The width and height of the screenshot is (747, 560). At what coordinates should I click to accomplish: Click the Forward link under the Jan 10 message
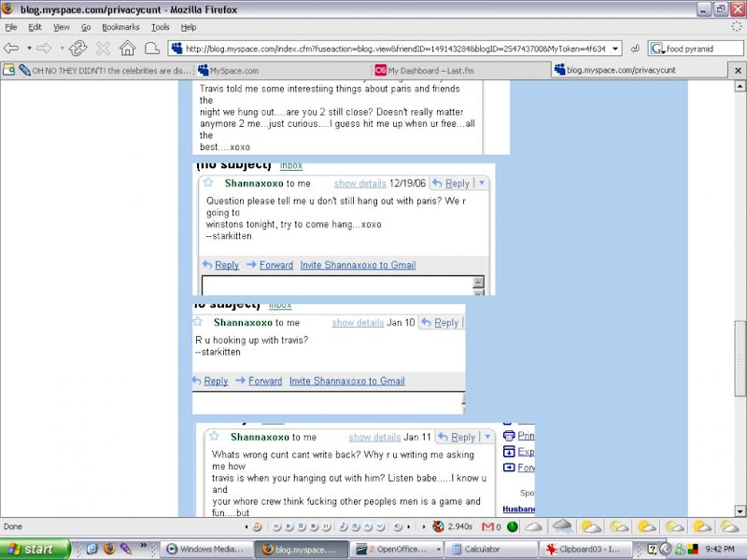(x=265, y=381)
